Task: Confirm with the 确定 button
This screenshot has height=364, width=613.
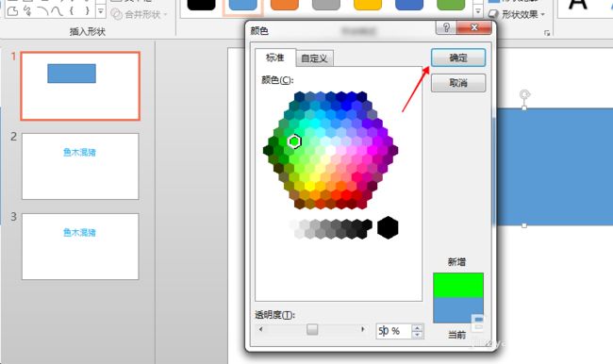Action: point(458,58)
